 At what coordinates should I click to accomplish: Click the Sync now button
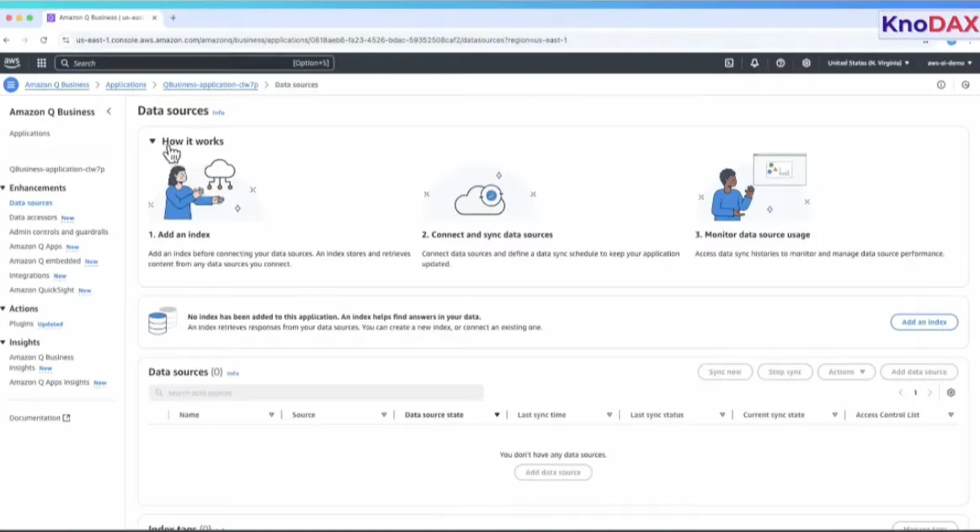pos(725,372)
